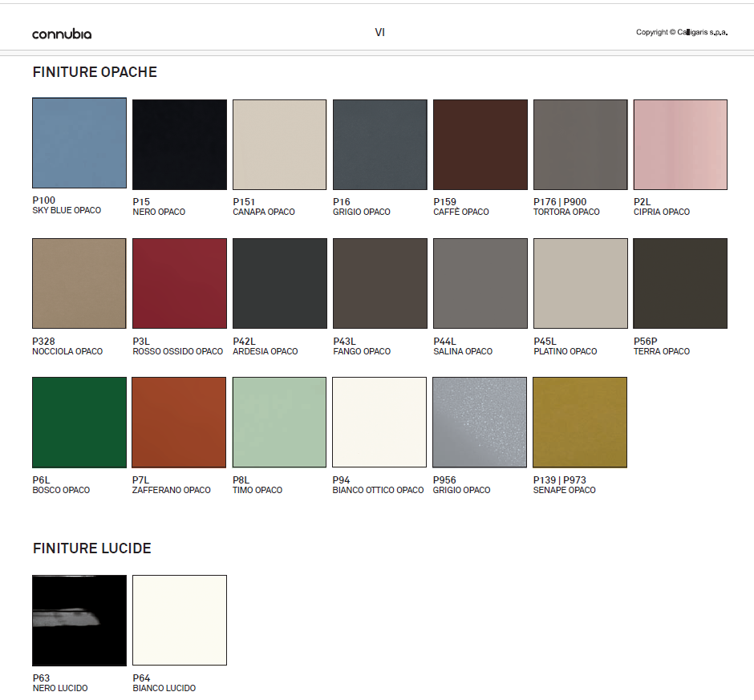
Task: Choose the Bosco Opaco green swatch
Action: (x=79, y=422)
